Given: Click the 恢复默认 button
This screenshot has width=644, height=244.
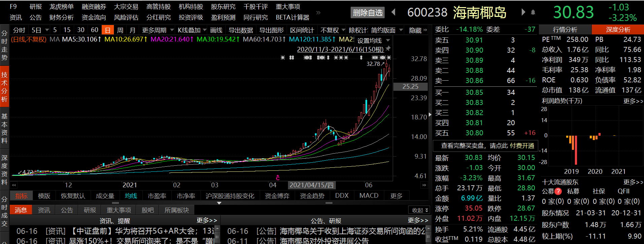Looking at the screenshot, I should click(73, 196).
